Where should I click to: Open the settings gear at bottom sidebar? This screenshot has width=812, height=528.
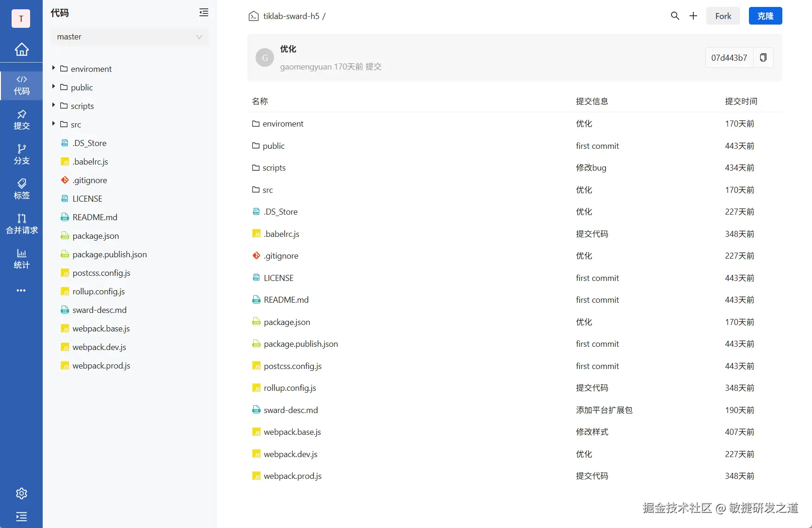(21, 493)
